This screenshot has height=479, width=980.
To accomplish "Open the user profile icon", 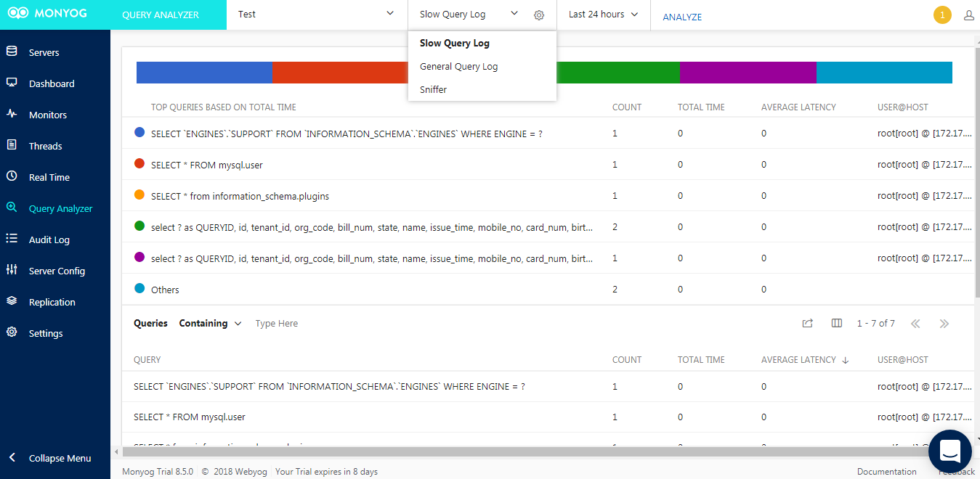I will click(969, 15).
